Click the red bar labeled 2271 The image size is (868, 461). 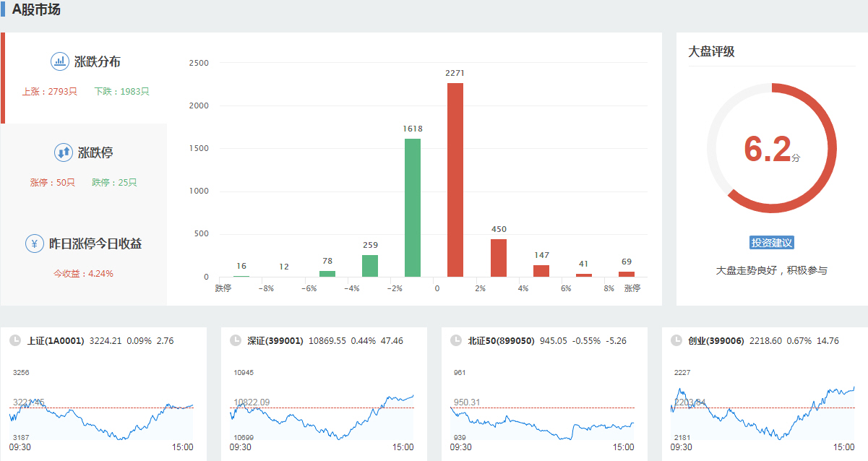tap(455, 180)
